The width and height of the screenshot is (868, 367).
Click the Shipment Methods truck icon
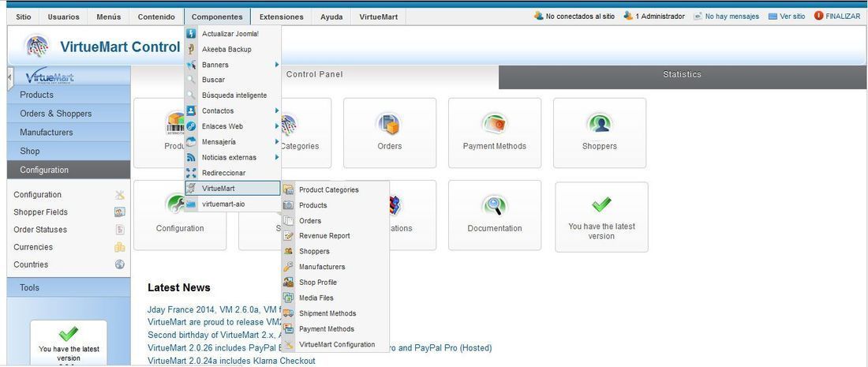tap(288, 313)
